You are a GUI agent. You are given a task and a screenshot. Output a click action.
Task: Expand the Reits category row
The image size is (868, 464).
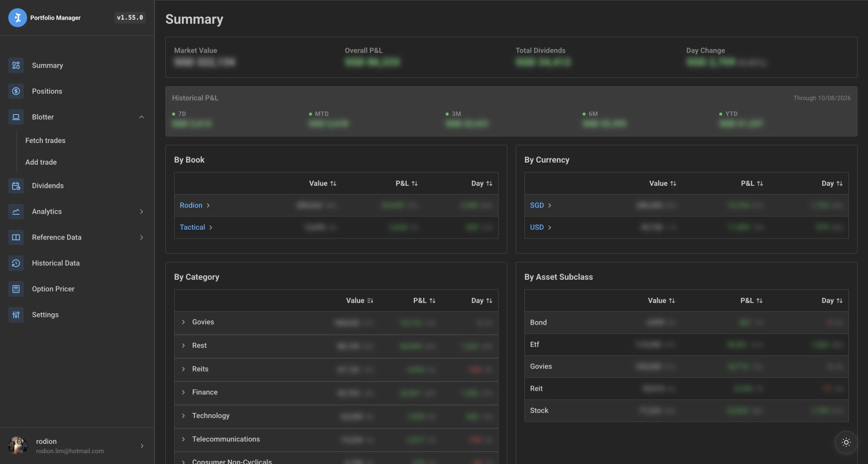tap(183, 369)
